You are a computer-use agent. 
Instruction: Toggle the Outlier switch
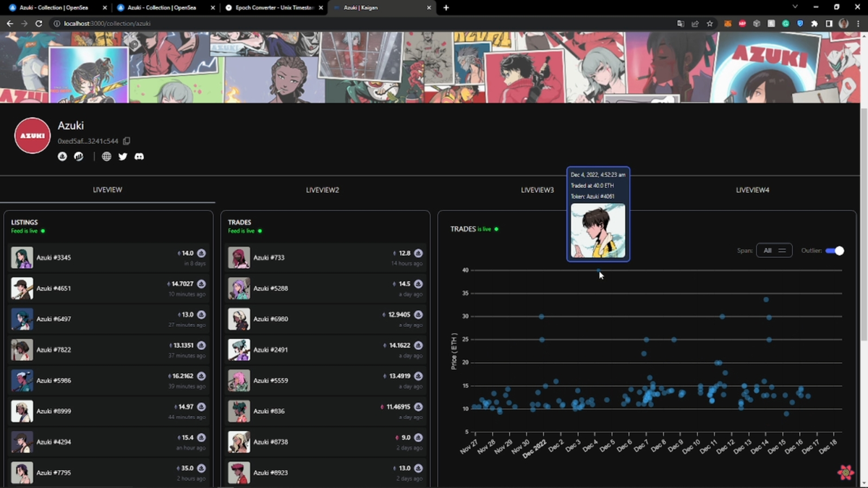[835, 251]
